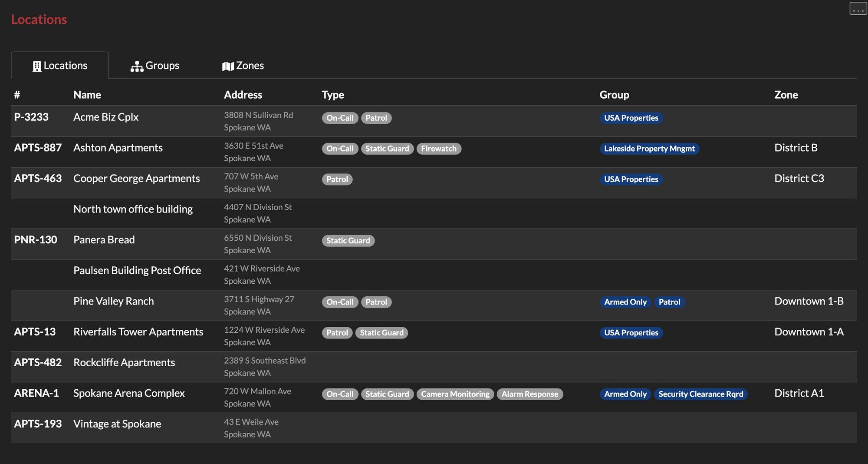Image resolution: width=868 pixels, height=464 pixels.
Task: Click the map icon on the Zones tab
Action: coord(227,66)
